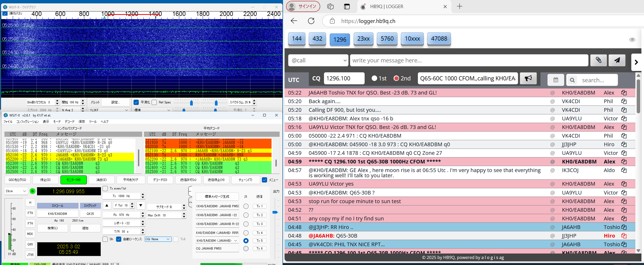Click the paperclip attachment icon
Image resolution: width=644 pixels, height=265 pixels.
598,60
